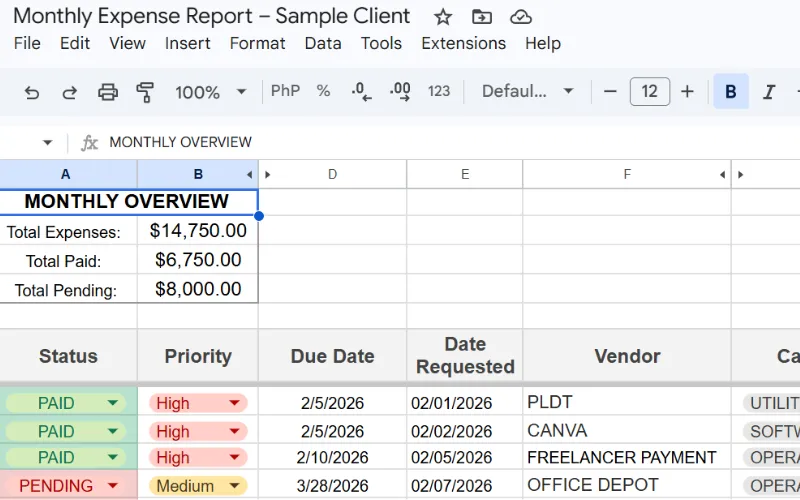Rename the document title

pos(211,16)
